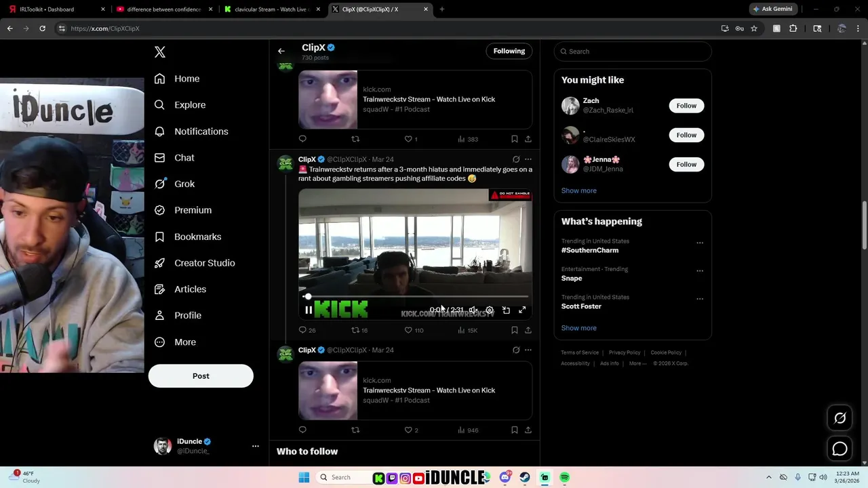This screenshot has height=488, width=868.
Task: Unmute the Trainwreckstv video
Action: 473,310
